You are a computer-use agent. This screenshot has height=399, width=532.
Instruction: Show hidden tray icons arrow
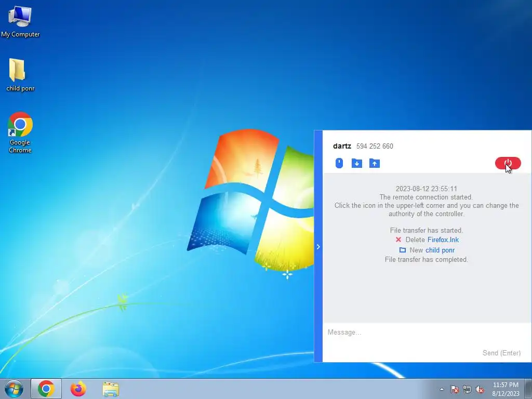pos(442,389)
